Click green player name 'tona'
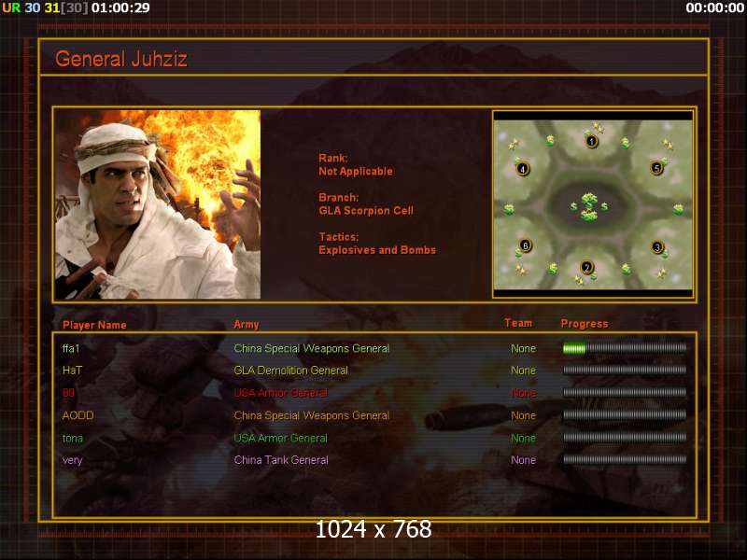 click(73, 438)
